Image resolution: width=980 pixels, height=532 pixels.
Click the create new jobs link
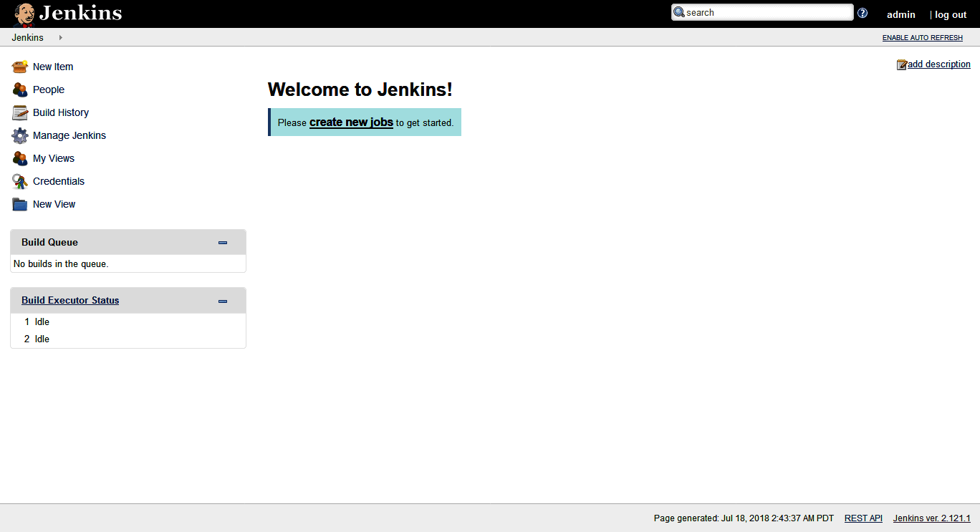[x=350, y=122]
